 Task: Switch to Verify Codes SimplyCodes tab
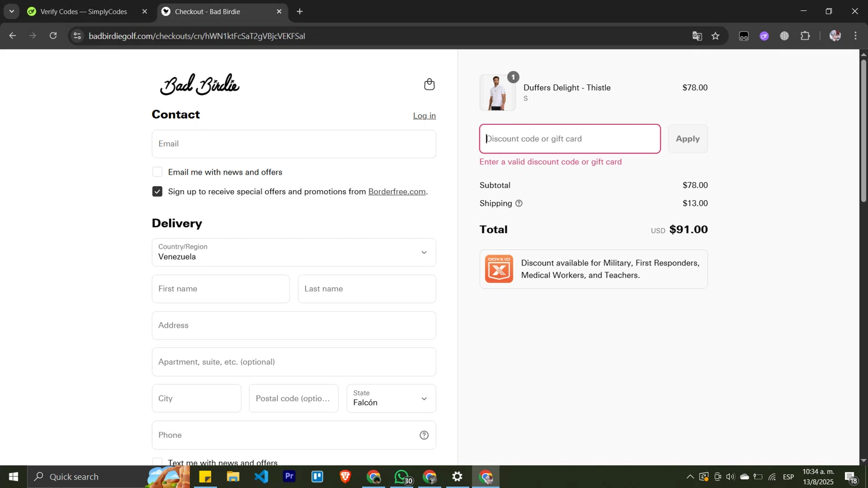[84, 12]
